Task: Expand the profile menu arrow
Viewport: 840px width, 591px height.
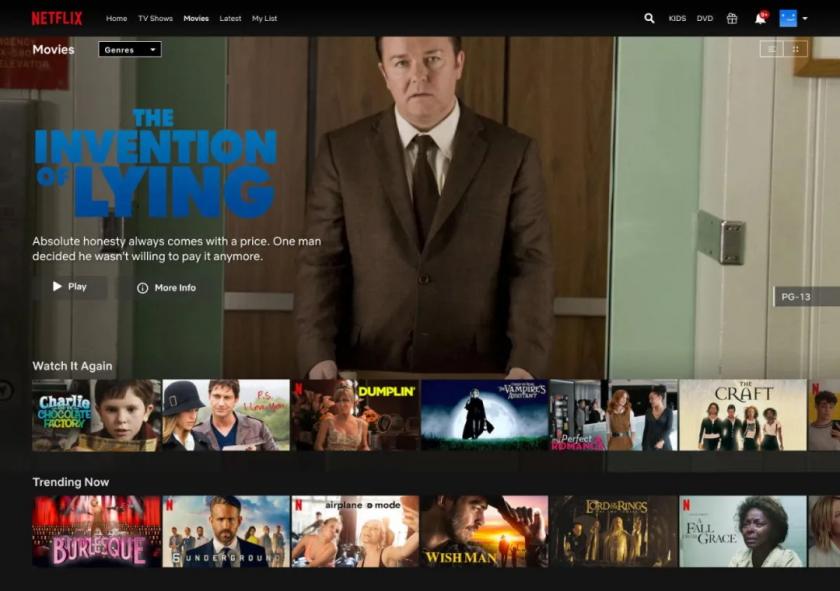Action: [x=805, y=18]
